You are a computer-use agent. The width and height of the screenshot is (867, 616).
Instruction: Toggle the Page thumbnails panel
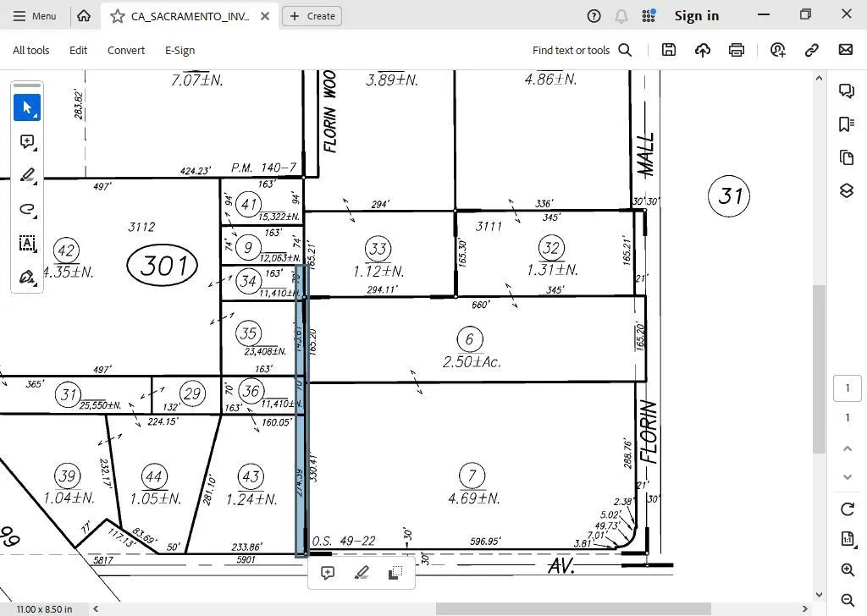[846, 157]
